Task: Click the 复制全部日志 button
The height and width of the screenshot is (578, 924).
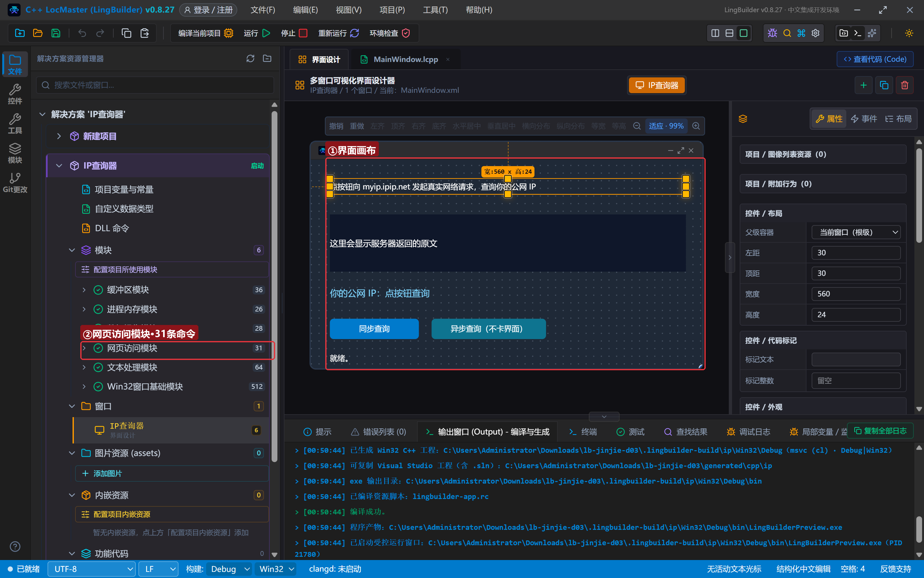Action: [x=880, y=431]
